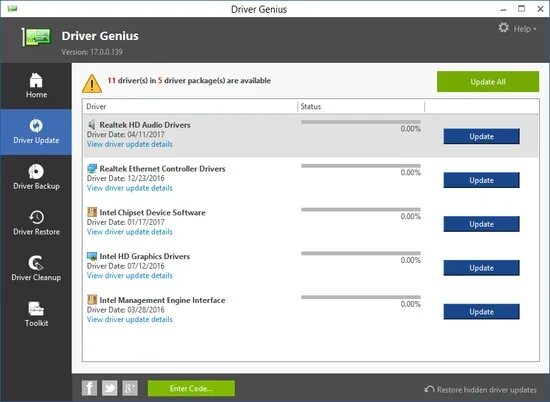Viewport: 550px width, 402px height.
Task: Update Intel Chipset Device Software
Action: (481, 224)
